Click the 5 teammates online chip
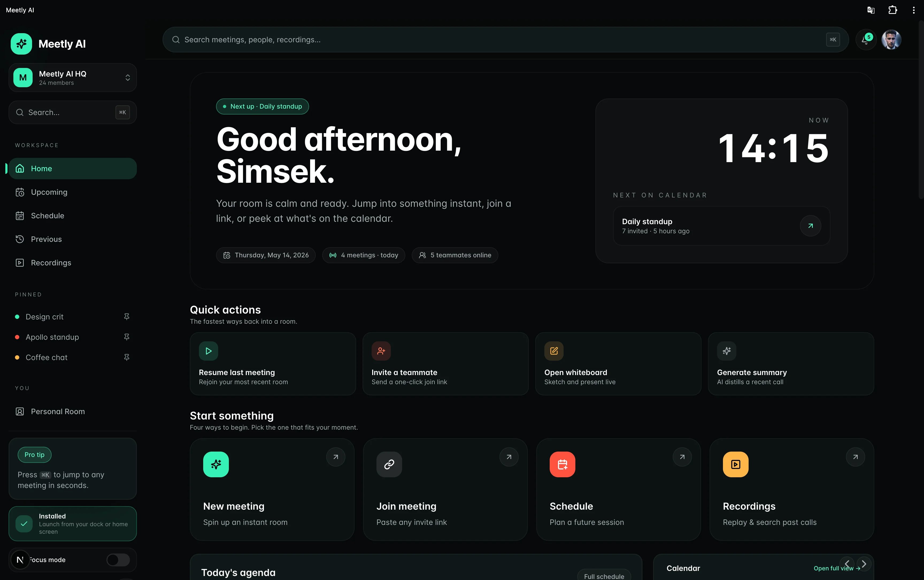Screen dimensions: 924x580 pyautogui.click(x=455, y=255)
